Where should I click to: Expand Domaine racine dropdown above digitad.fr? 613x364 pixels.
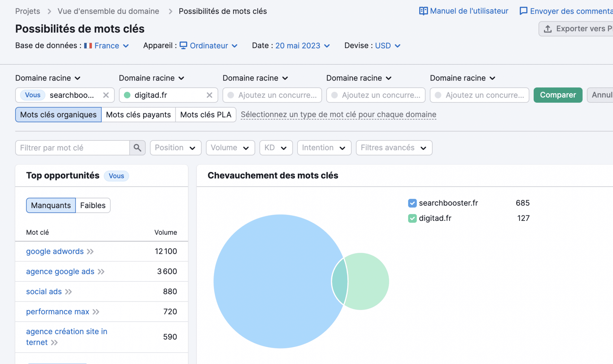[x=151, y=78]
